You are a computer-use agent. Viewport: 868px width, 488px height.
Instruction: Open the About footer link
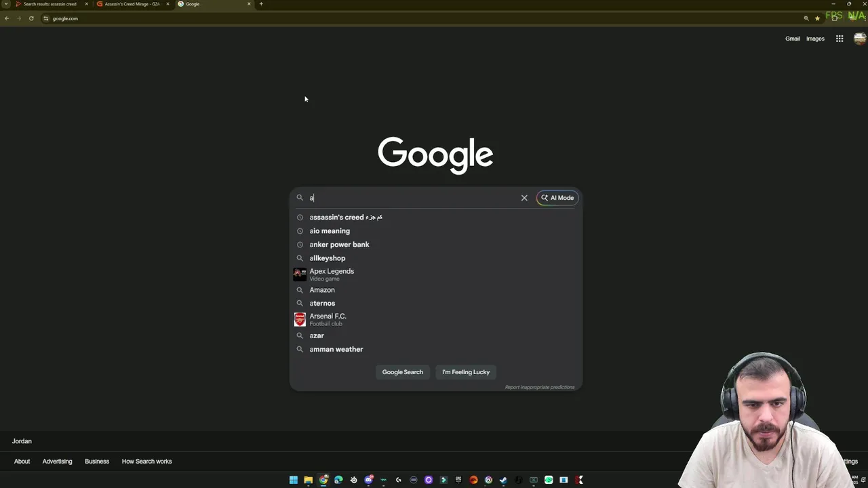click(22, 462)
